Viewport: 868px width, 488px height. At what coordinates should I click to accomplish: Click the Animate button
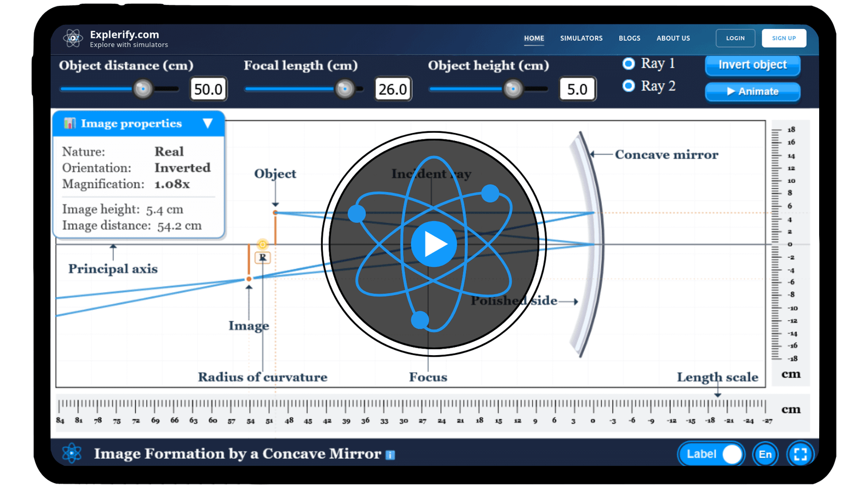(752, 92)
